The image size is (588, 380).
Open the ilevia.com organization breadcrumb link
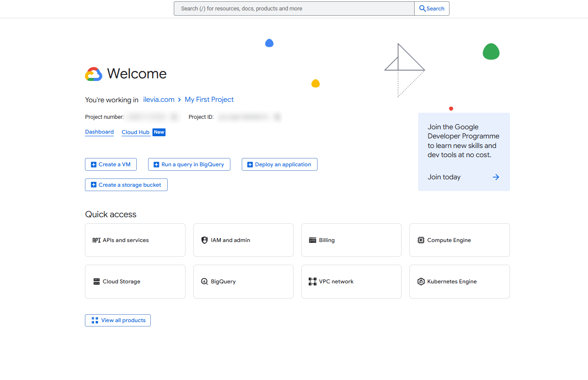(159, 99)
